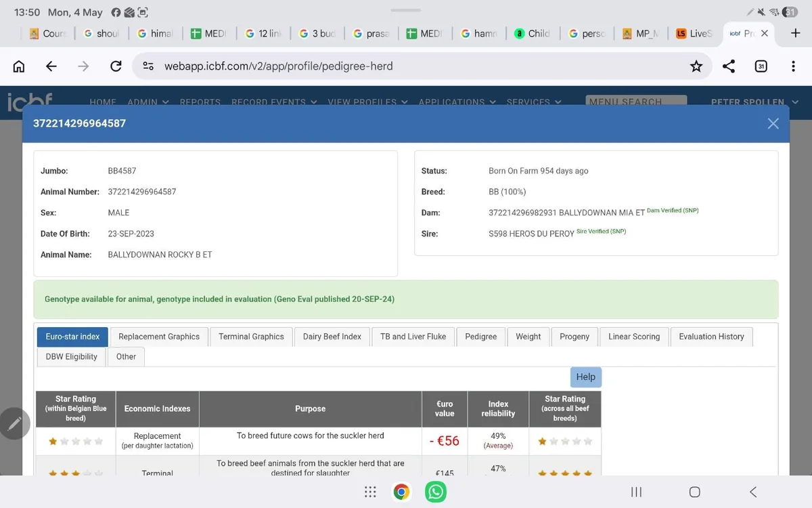812x508 pixels.
Task: Expand the VIEW PROFILES menu dropdown
Action: tap(367, 102)
